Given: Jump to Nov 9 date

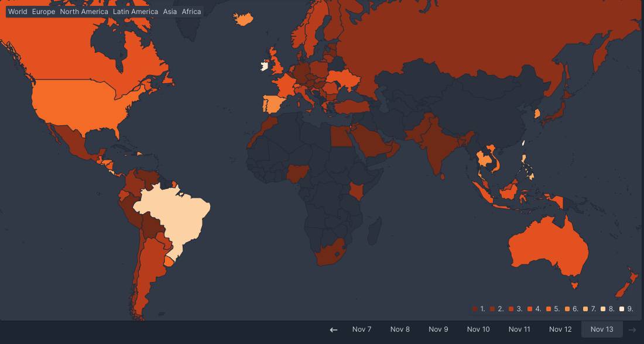Looking at the screenshot, I should (438, 329).
